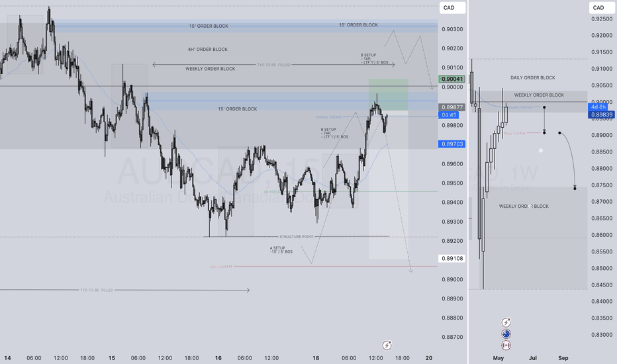This screenshot has width=617, height=364.
Task: Click May on the weekly time axis
Action: click(x=498, y=358)
